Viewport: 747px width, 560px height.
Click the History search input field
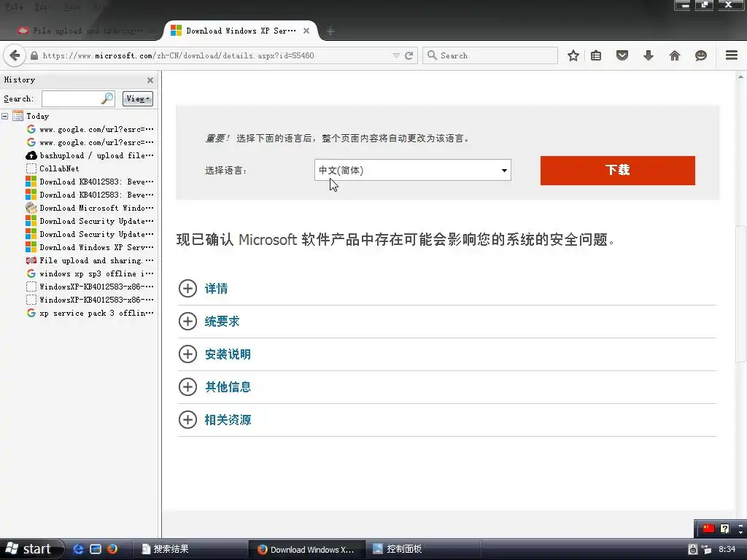[x=71, y=98]
